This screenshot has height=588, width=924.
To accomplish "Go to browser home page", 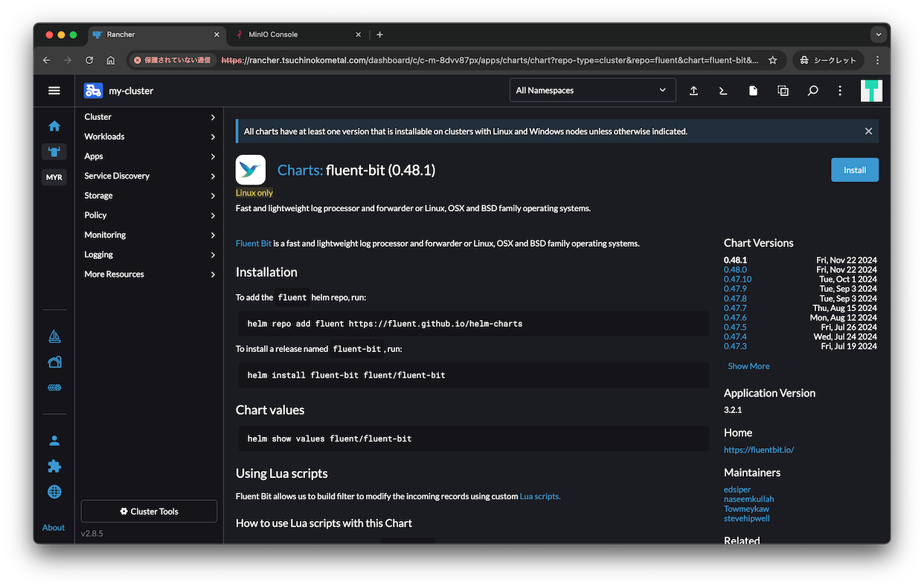I will pyautogui.click(x=111, y=60).
